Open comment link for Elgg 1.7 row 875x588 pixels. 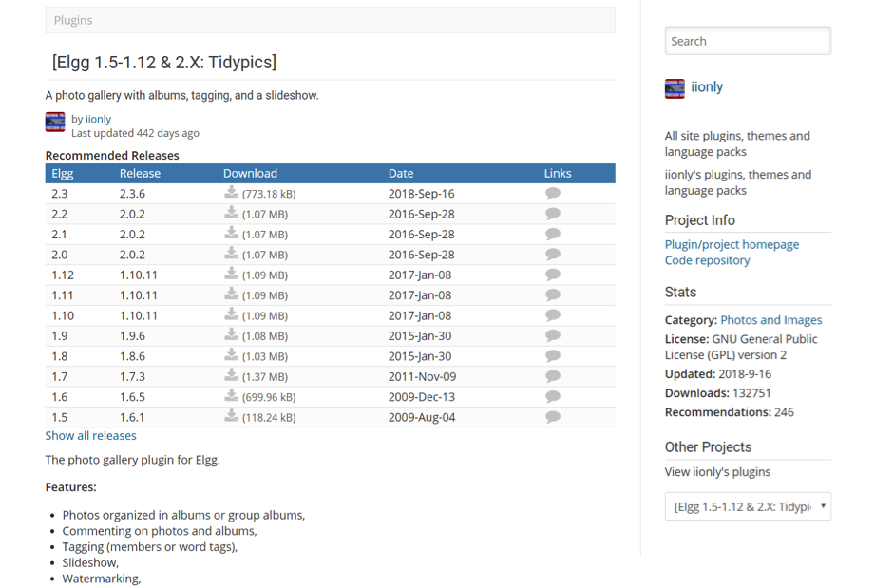click(x=553, y=376)
